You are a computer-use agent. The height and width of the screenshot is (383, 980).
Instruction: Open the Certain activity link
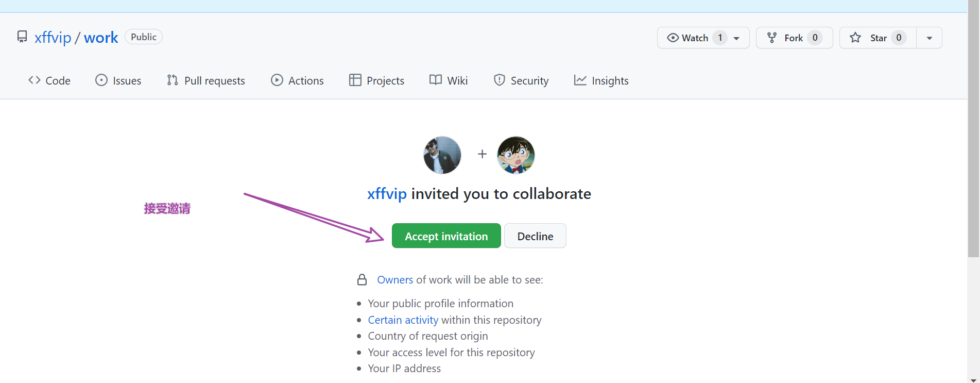[x=403, y=320]
